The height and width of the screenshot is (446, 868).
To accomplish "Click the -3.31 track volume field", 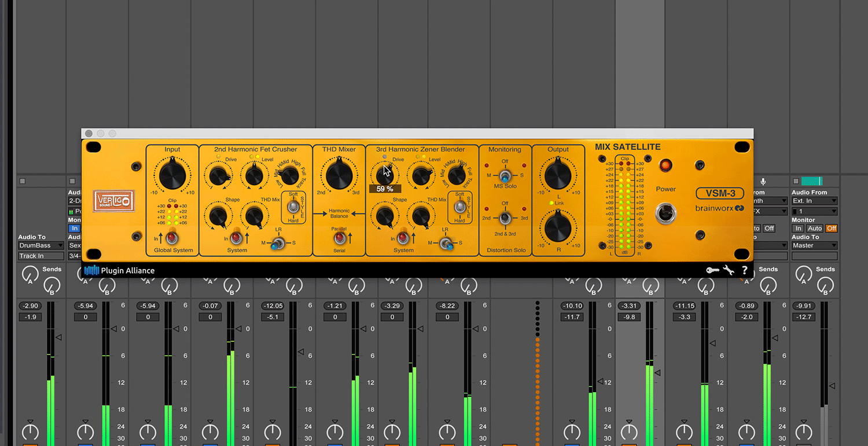I will click(629, 305).
